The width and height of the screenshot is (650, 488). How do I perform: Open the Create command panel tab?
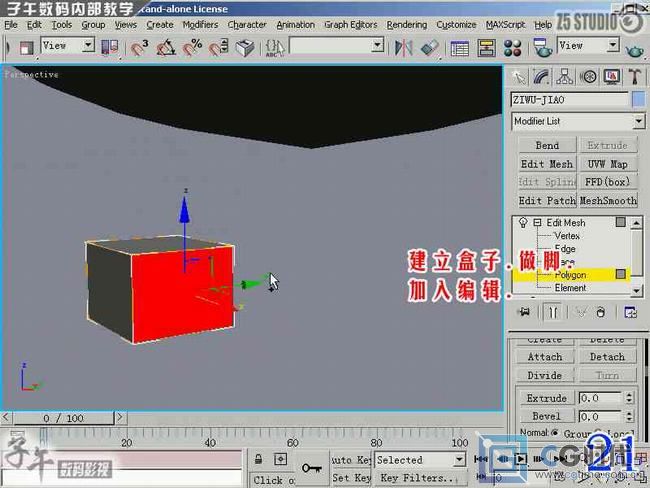point(519,77)
